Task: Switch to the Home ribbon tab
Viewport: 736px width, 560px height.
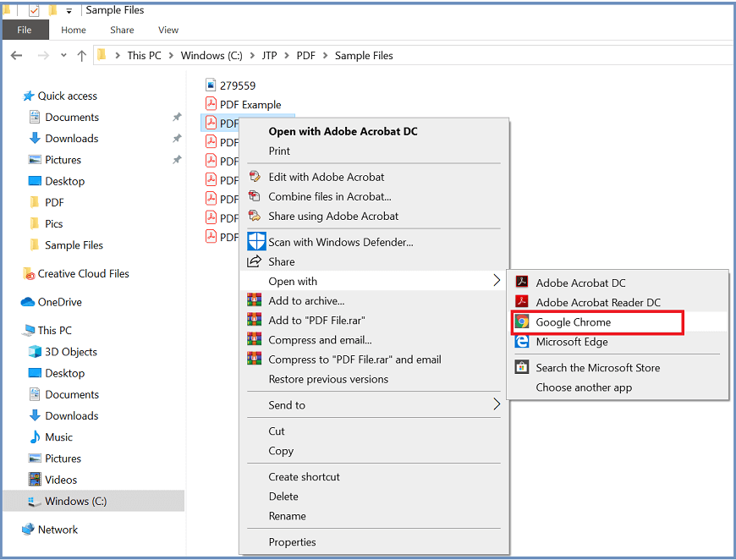Action: coord(74,30)
